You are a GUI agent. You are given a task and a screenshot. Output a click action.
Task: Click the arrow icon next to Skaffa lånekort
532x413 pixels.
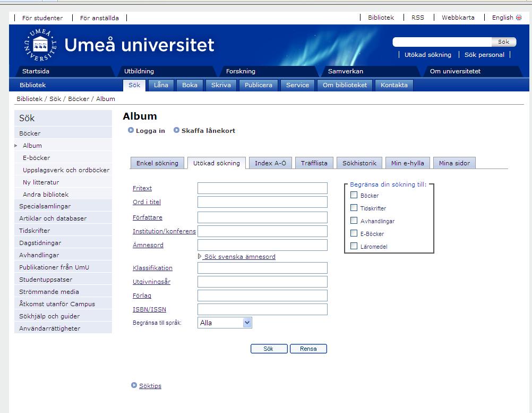coord(176,130)
